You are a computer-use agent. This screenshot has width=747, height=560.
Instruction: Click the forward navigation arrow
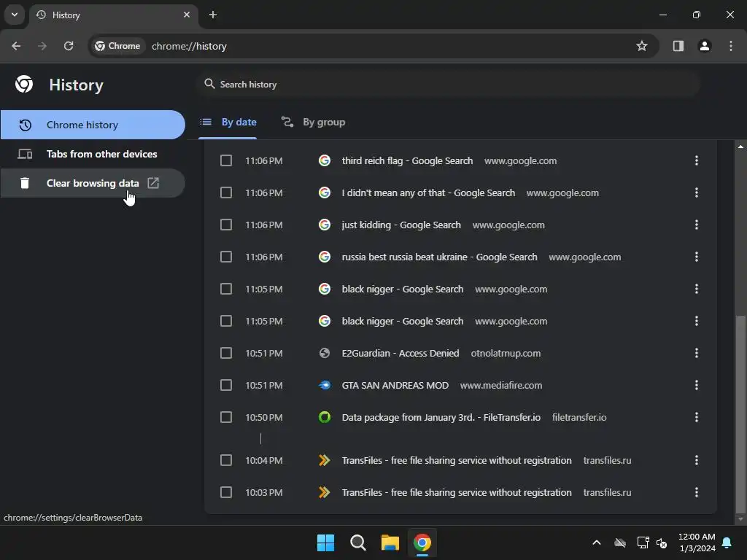point(42,46)
